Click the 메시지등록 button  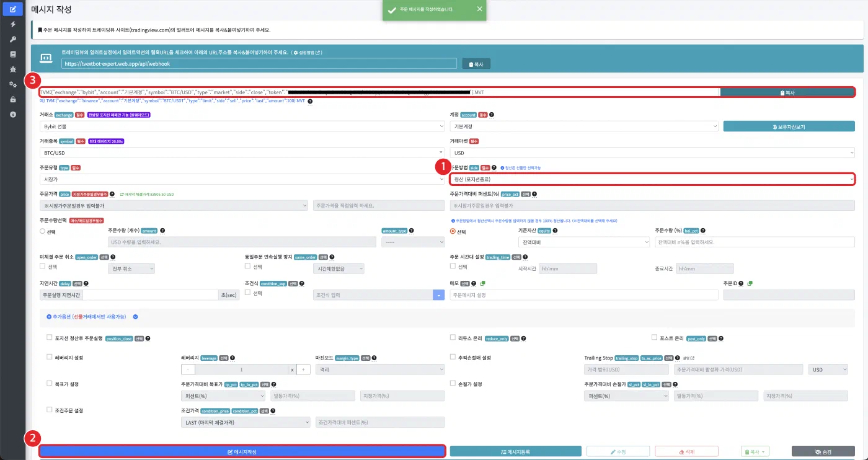516,451
